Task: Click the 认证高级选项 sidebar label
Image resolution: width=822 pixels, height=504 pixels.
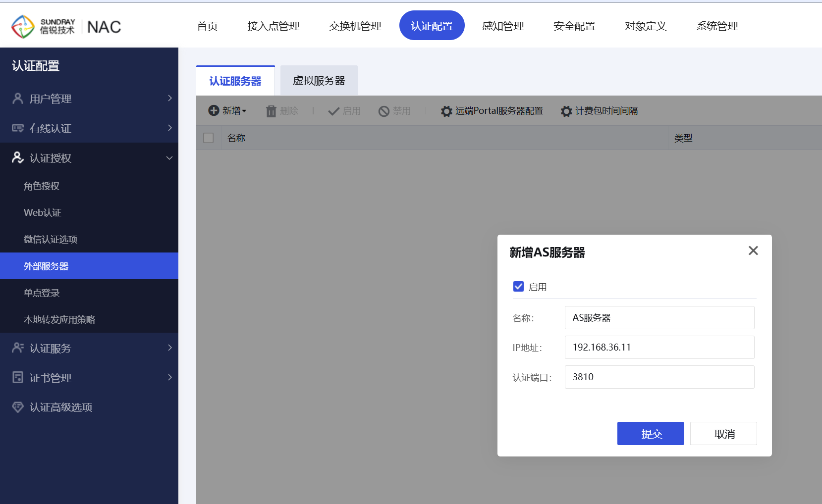Action: [x=61, y=407]
